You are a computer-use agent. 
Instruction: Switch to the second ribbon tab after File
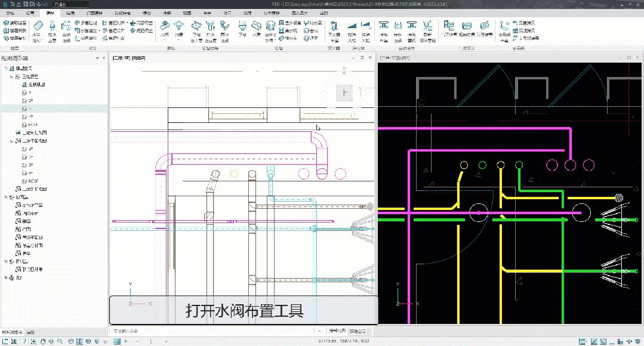30,13
